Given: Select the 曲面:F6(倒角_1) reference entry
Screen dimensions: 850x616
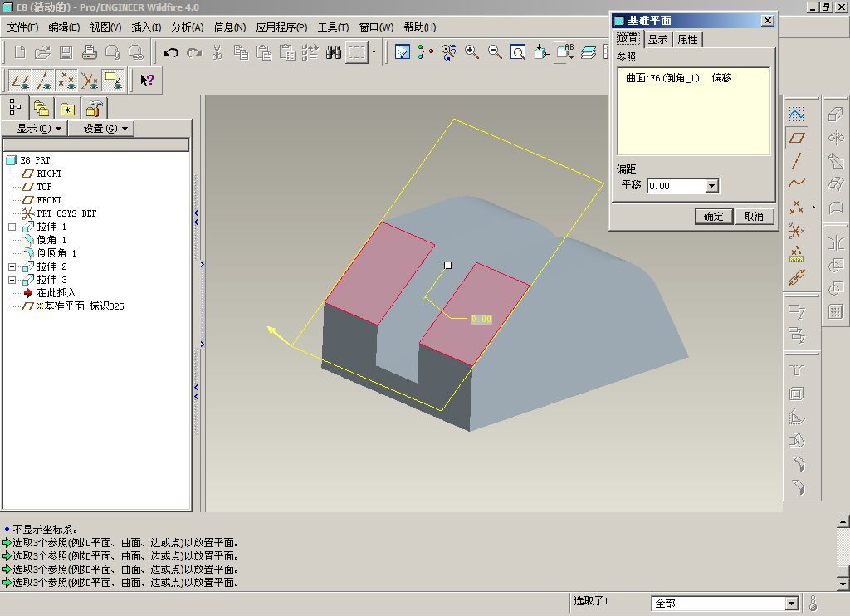Looking at the screenshot, I should [x=679, y=78].
